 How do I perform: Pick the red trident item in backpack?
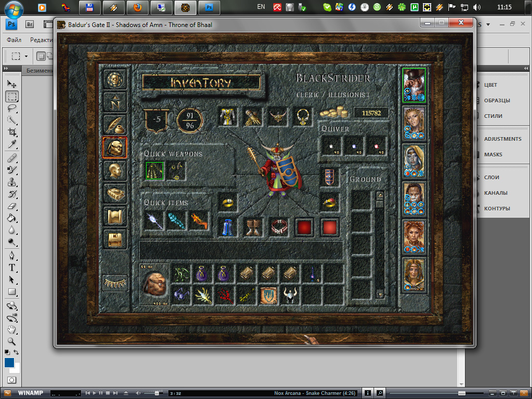(x=224, y=295)
